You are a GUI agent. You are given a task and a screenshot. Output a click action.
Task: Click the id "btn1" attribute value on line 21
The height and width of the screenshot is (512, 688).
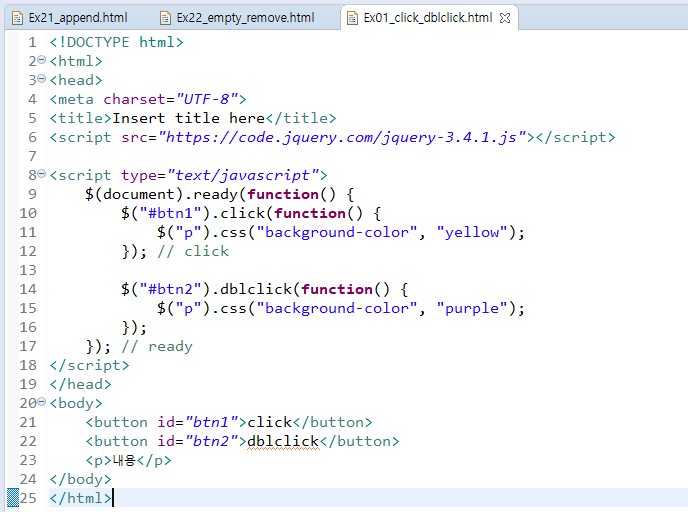click(x=211, y=422)
